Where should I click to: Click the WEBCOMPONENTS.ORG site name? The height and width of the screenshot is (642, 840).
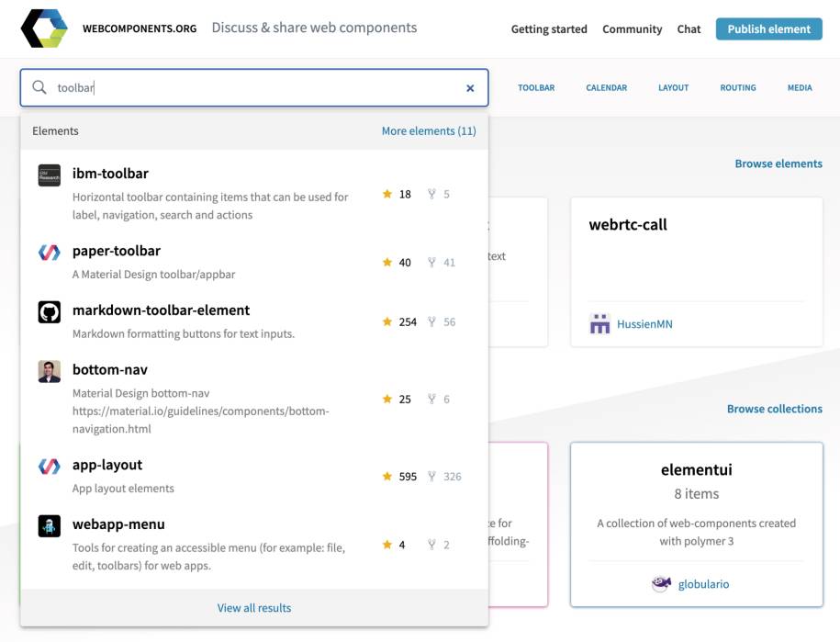(x=140, y=28)
